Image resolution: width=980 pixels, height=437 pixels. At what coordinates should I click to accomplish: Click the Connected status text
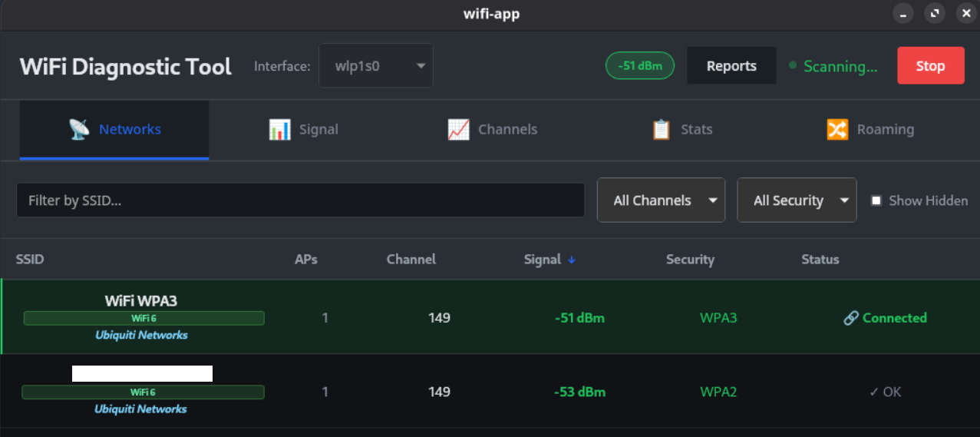tap(895, 318)
